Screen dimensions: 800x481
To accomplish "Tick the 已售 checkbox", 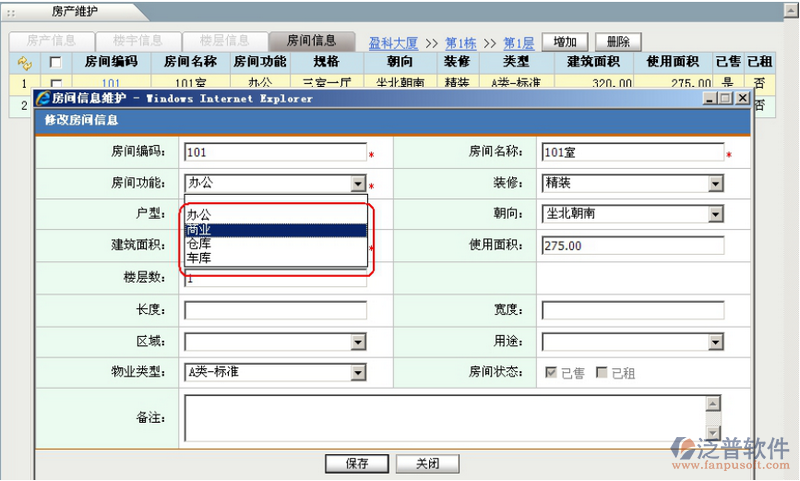I will [550, 373].
